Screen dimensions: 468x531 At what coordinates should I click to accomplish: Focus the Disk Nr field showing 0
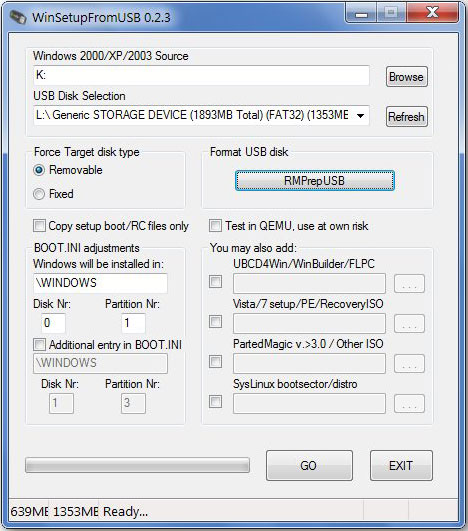click(x=53, y=323)
